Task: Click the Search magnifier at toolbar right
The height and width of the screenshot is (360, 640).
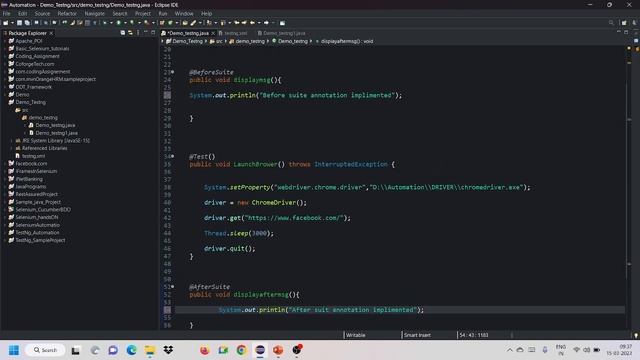Action: 611,23
